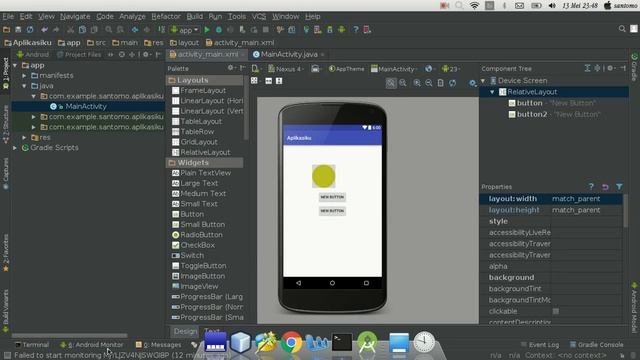
Task: Select button2 in Component Tree
Action: tap(531, 114)
